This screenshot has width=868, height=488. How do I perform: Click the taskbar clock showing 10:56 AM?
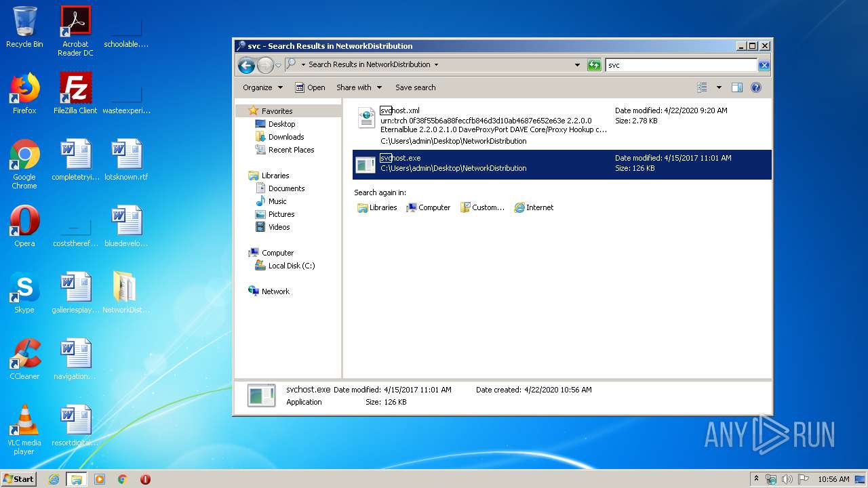pyautogui.click(x=833, y=479)
